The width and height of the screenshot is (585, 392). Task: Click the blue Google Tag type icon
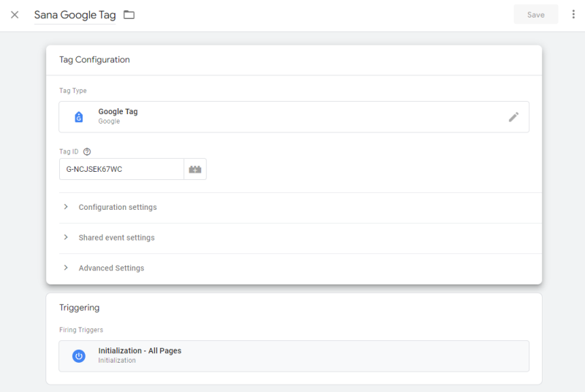point(79,117)
